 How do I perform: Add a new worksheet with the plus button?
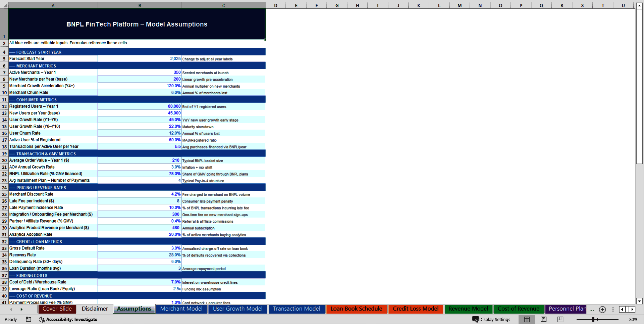(x=602, y=310)
